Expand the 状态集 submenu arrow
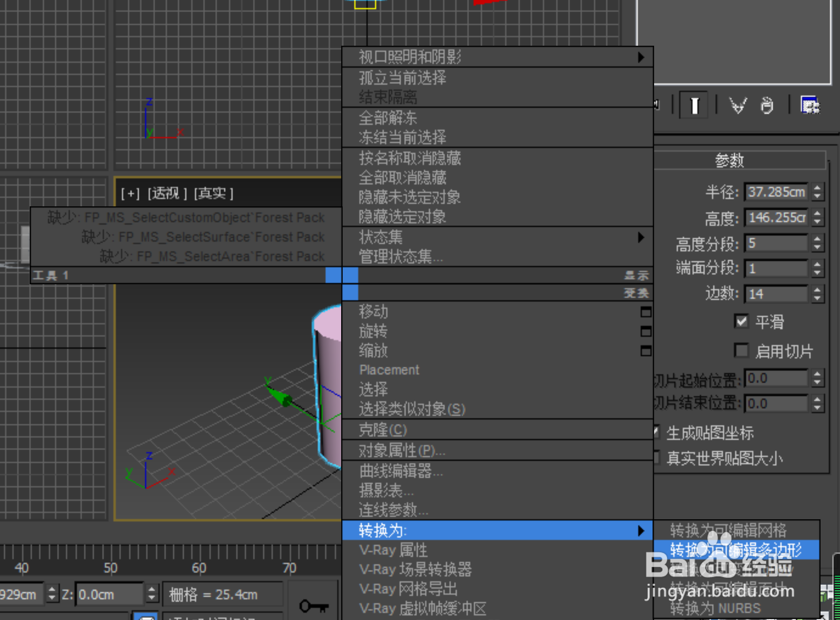This screenshot has height=620, width=840. tap(641, 237)
